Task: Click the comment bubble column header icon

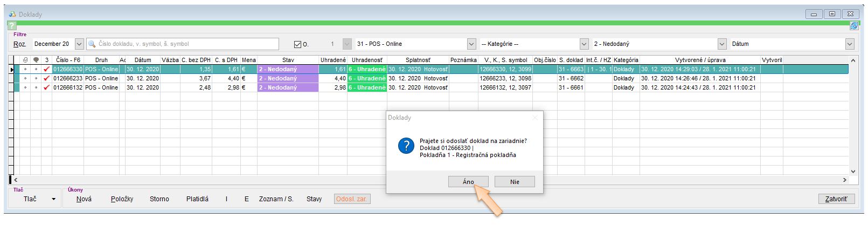Action: (36, 60)
